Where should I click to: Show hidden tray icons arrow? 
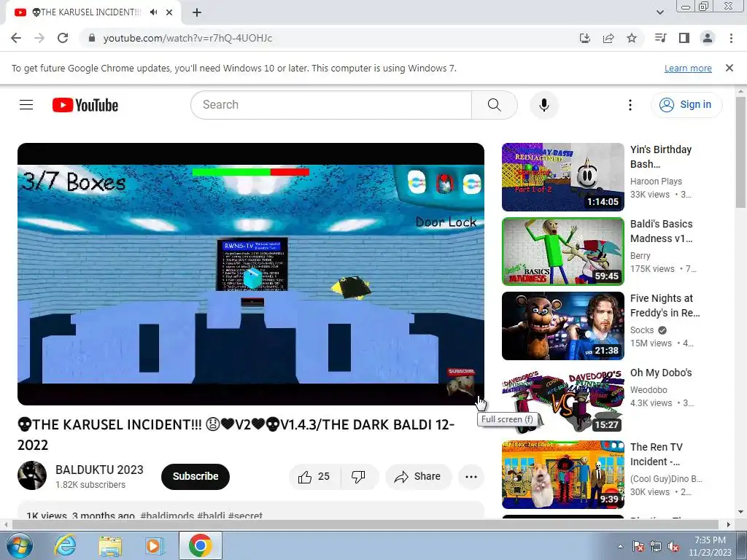point(620,546)
